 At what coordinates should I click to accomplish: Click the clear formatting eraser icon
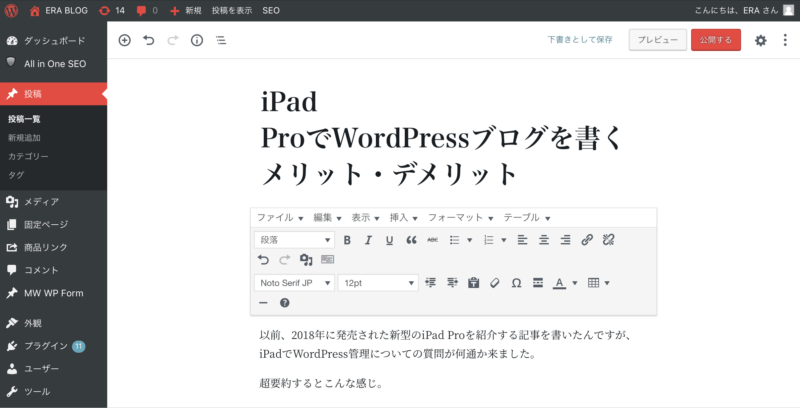495,283
